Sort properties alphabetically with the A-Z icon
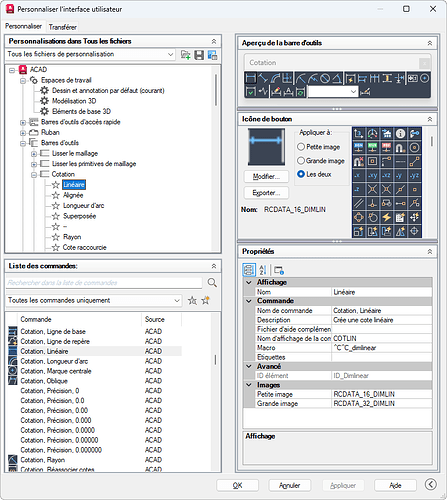Viewport: 447px width, 500px height. tap(263, 270)
